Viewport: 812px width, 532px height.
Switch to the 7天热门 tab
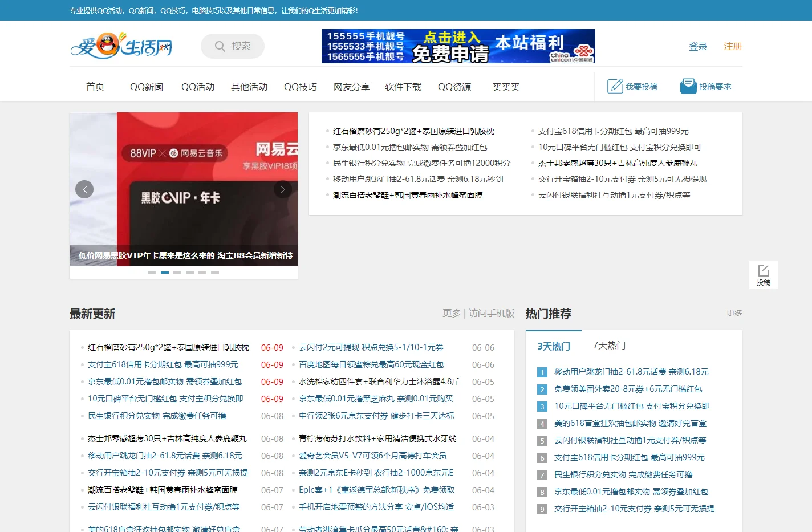coord(609,346)
